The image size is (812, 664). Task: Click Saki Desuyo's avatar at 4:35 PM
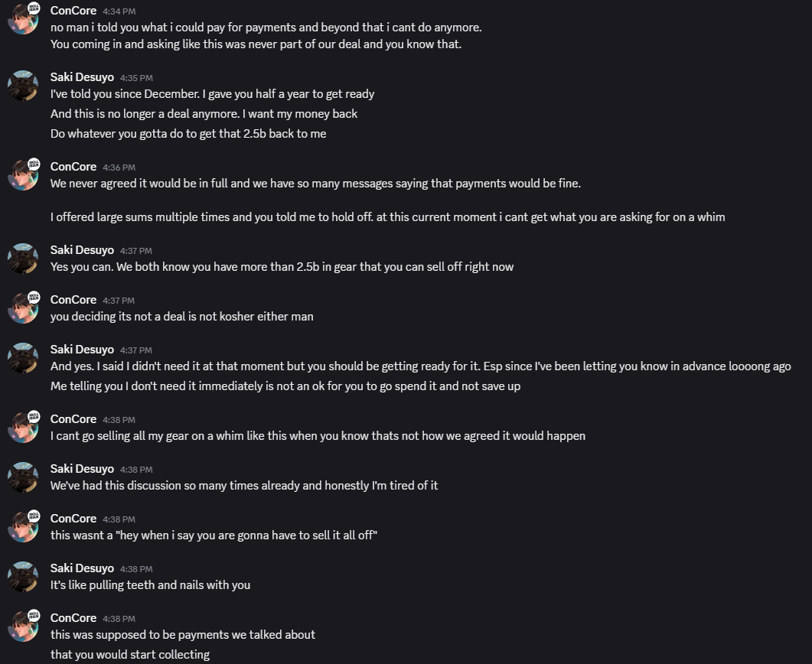(x=23, y=86)
